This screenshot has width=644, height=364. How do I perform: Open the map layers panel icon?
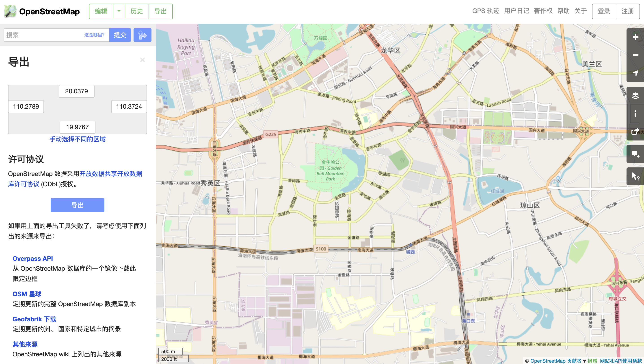[635, 96]
